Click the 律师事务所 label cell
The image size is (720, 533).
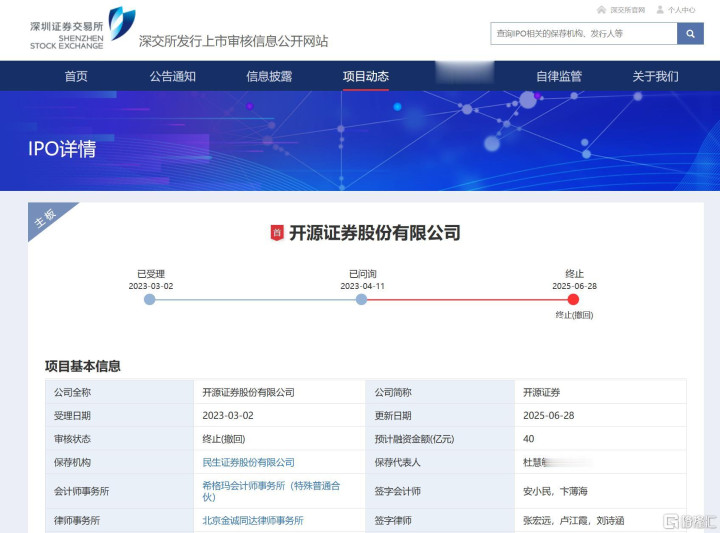119,521
